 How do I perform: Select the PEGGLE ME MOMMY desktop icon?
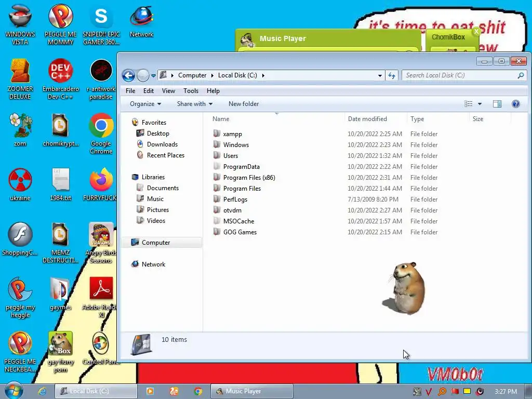pos(60,24)
